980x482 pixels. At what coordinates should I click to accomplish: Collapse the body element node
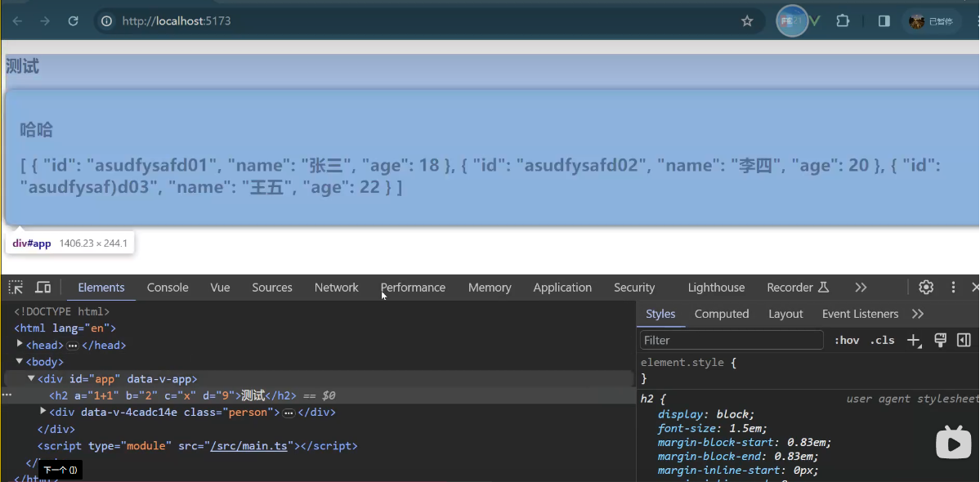[20, 361]
